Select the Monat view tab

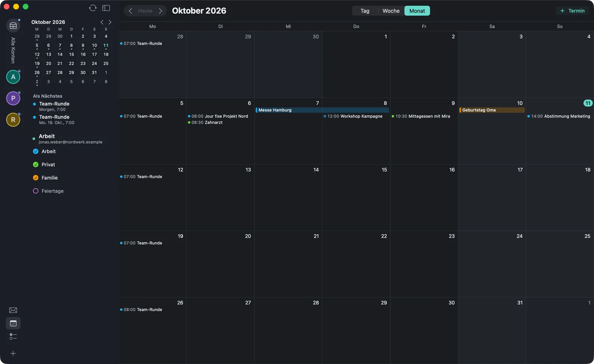click(x=417, y=11)
